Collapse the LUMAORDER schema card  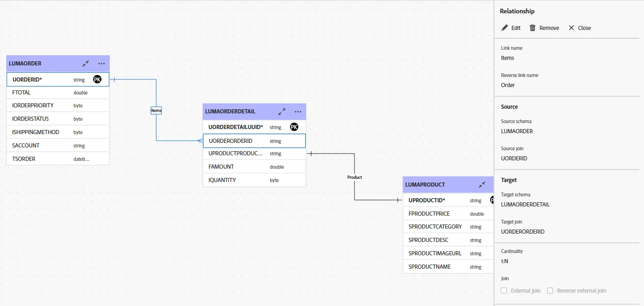click(86, 64)
